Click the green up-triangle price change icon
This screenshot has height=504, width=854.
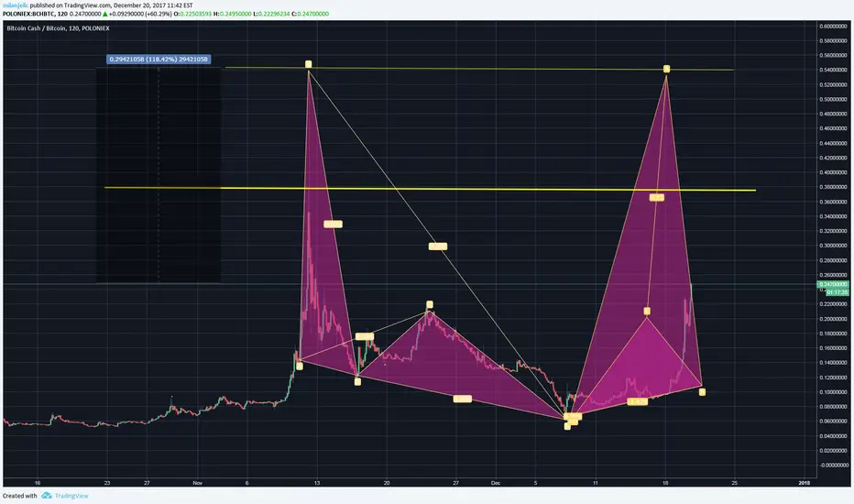(105, 14)
